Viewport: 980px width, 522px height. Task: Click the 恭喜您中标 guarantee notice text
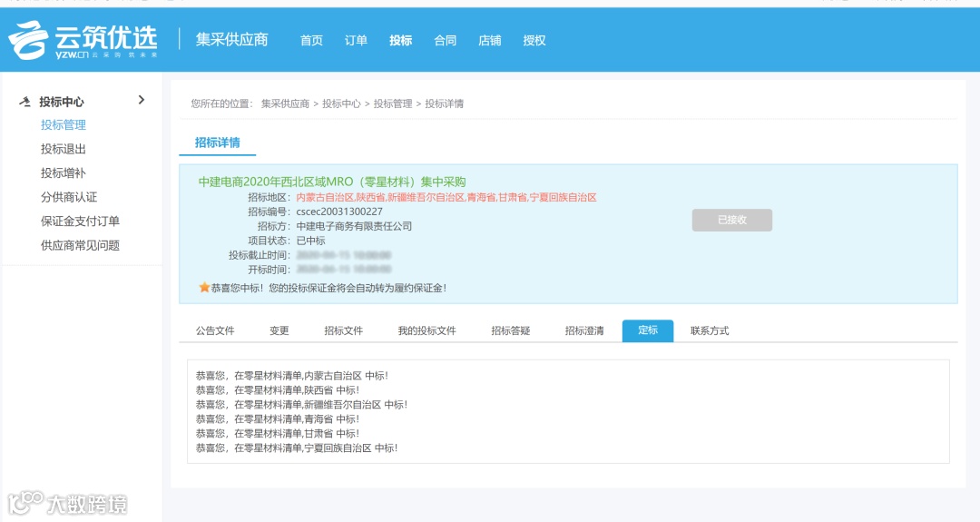(328, 288)
